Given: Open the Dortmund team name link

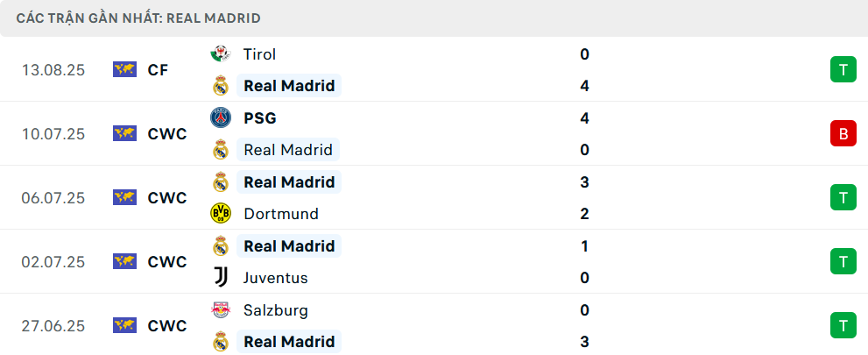Looking at the screenshot, I should point(281,214).
